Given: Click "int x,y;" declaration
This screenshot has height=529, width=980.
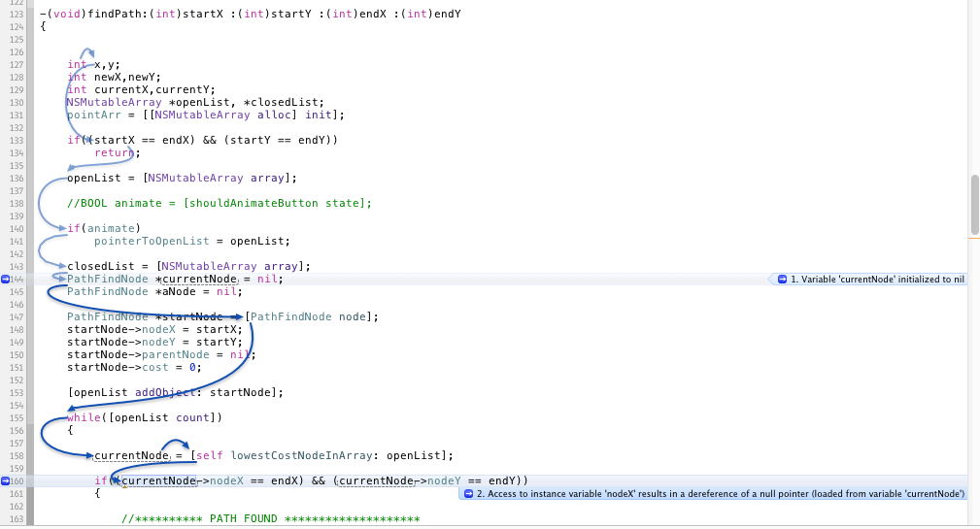Looking at the screenshot, I should pos(94,64).
